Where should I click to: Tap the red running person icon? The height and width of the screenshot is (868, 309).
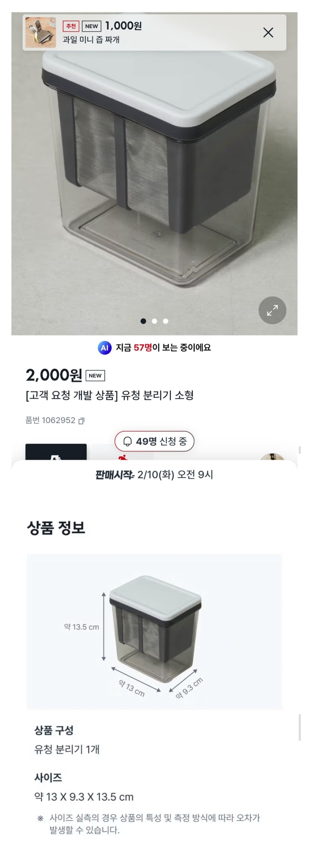click(123, 457)
